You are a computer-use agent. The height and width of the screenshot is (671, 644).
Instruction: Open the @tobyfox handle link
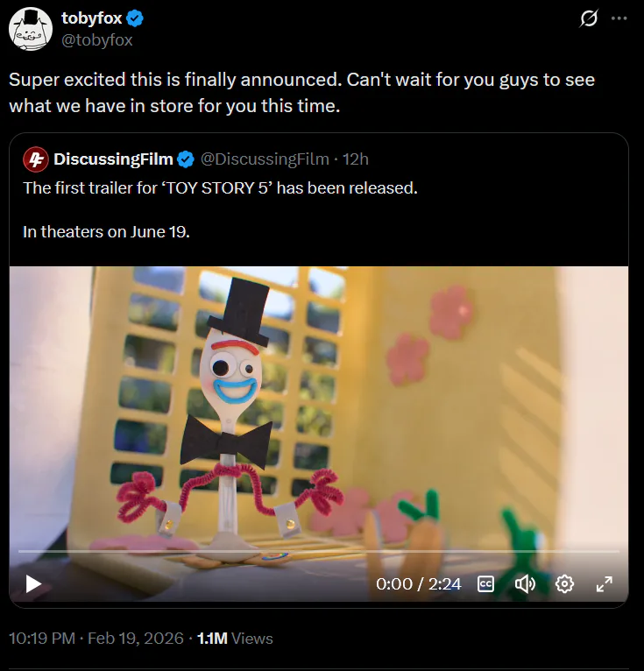coord(97,39)
